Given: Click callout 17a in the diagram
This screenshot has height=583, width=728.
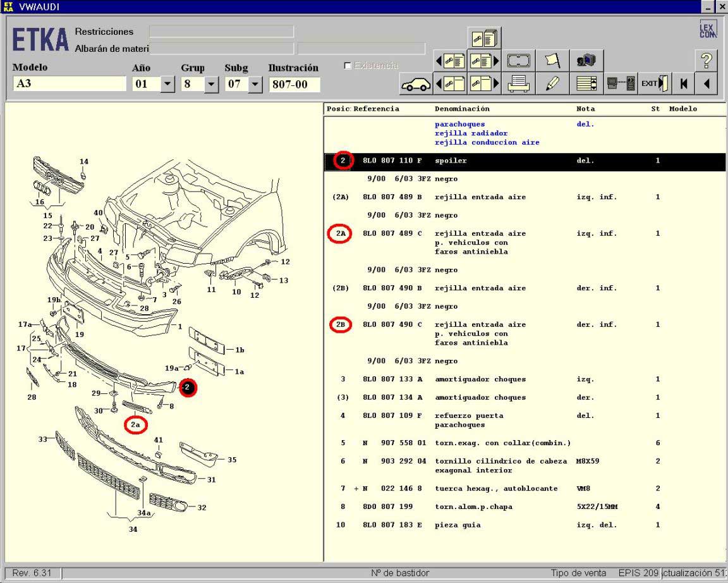Looking at the screenshot, I should tap(25, 324).
